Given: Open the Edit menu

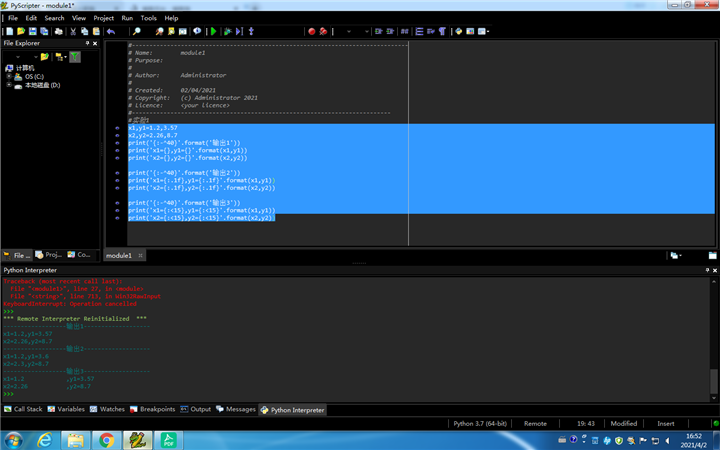Looking at the screenshot, I should click(x=31, y=18).
